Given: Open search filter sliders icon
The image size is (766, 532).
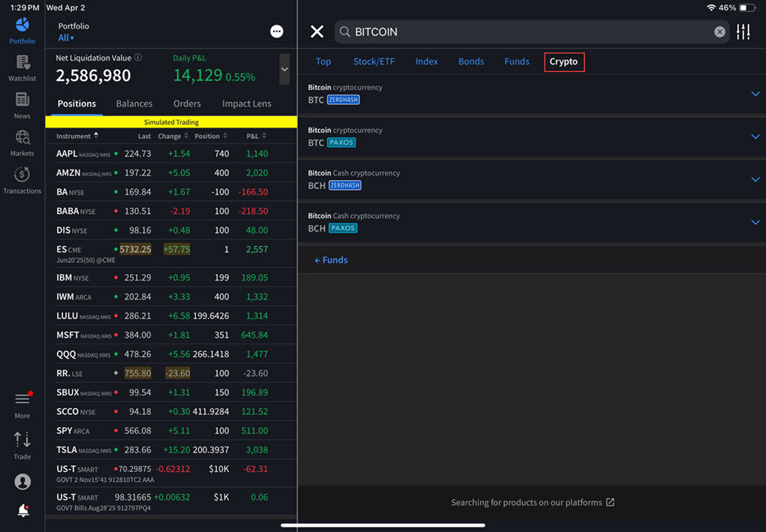Looking at the screenshot, I should [x=743, y=32].
